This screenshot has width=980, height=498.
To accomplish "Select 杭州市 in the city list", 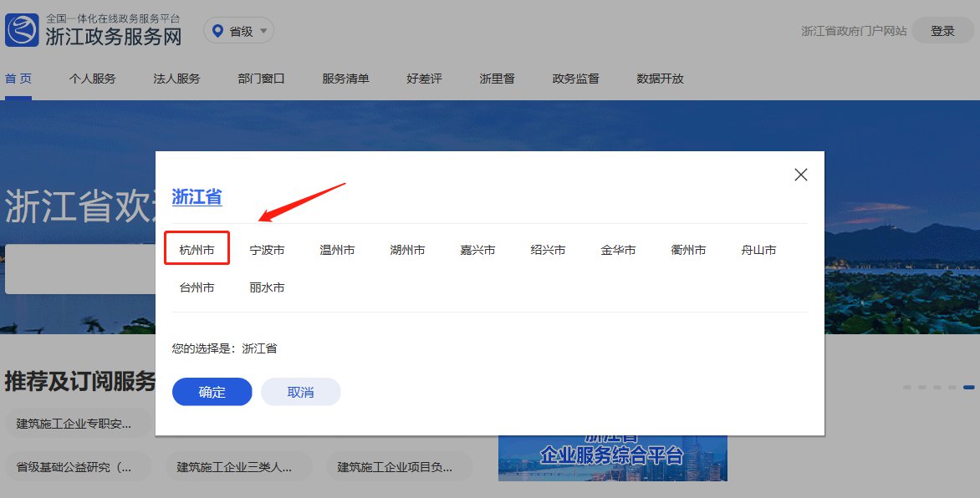I will click(197, 250).
